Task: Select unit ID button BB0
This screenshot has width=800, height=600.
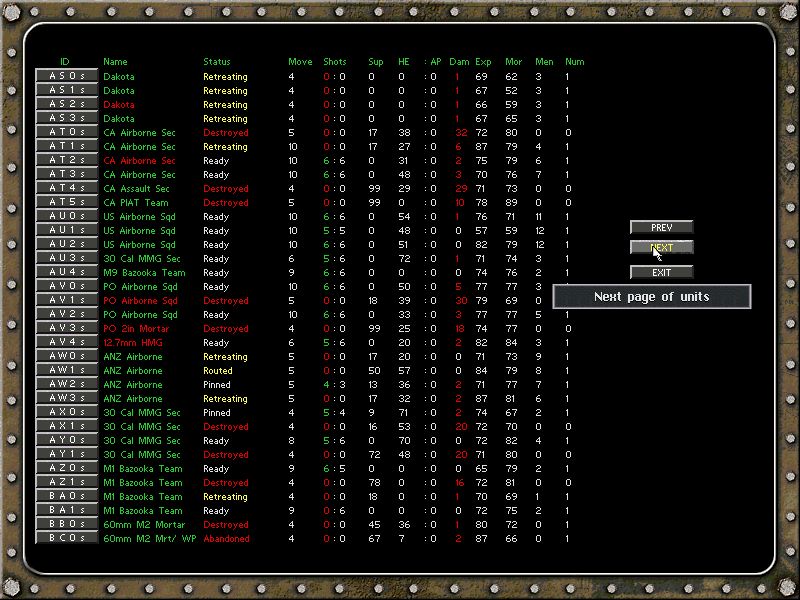Action: click(66, 524)
